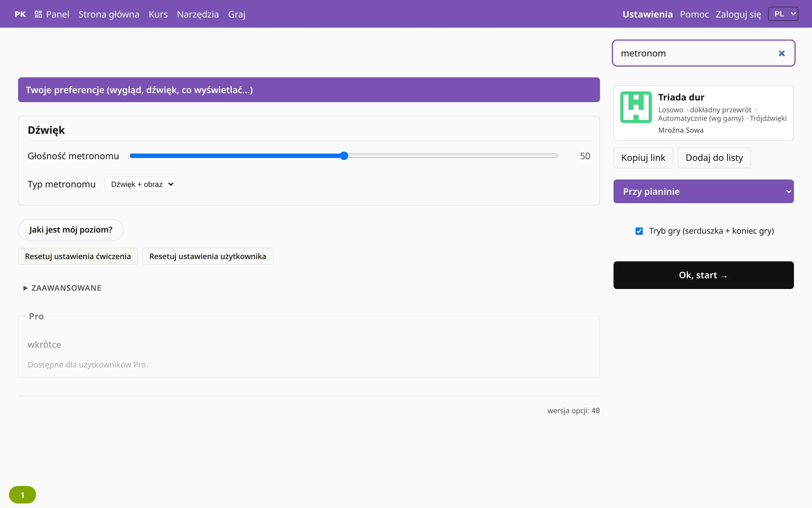This screenshot has height=508, width=812.
Task: Open Ustawienia in the top bar
Action: pyautogui.click(x=647, y=14)
